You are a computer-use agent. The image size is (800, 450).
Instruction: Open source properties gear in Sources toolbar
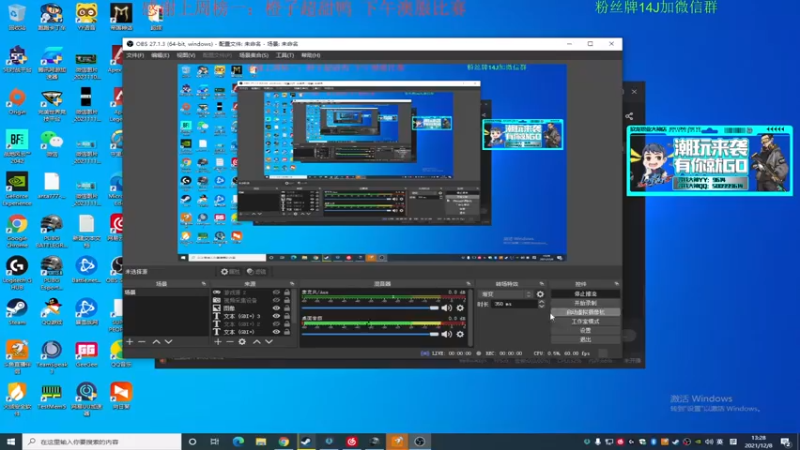242,341
